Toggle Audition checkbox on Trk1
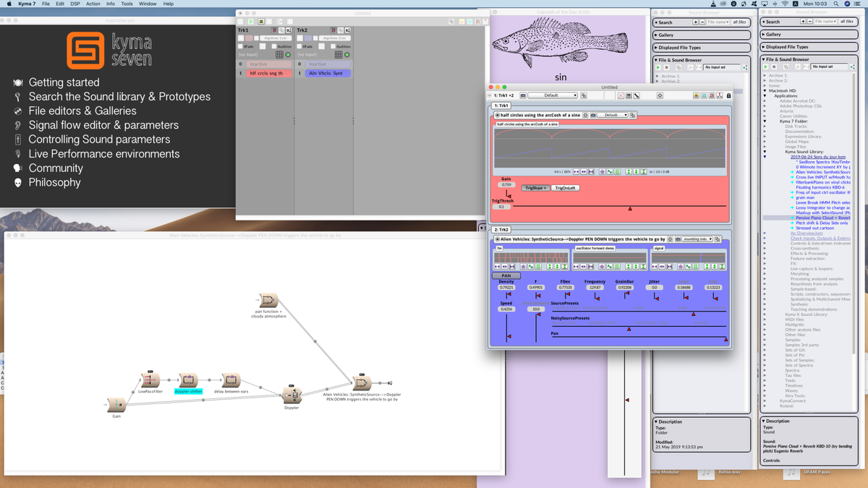The width and height of the screenshot is (868, 488). 274,46
